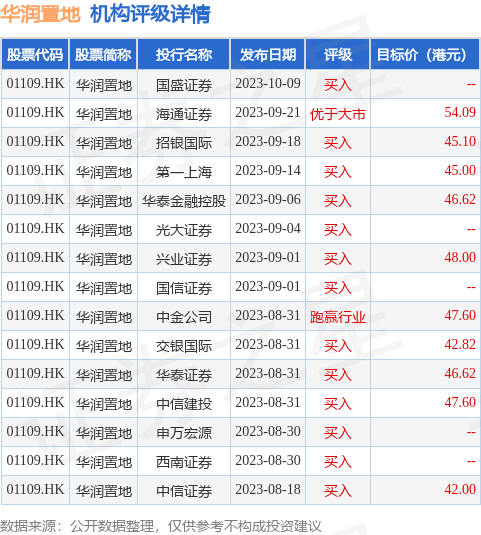Click the 跑赢行业 rating

(x=338, y=317)
